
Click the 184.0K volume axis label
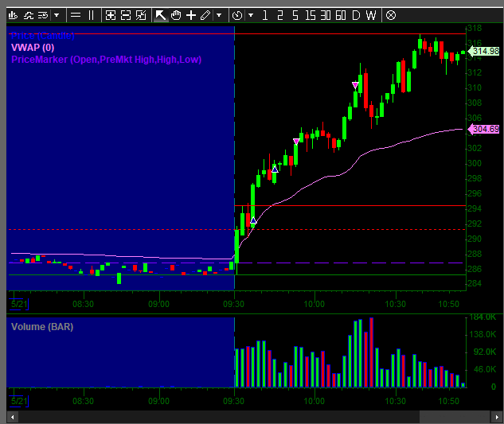pyautogui.click(x=483, y=317)
